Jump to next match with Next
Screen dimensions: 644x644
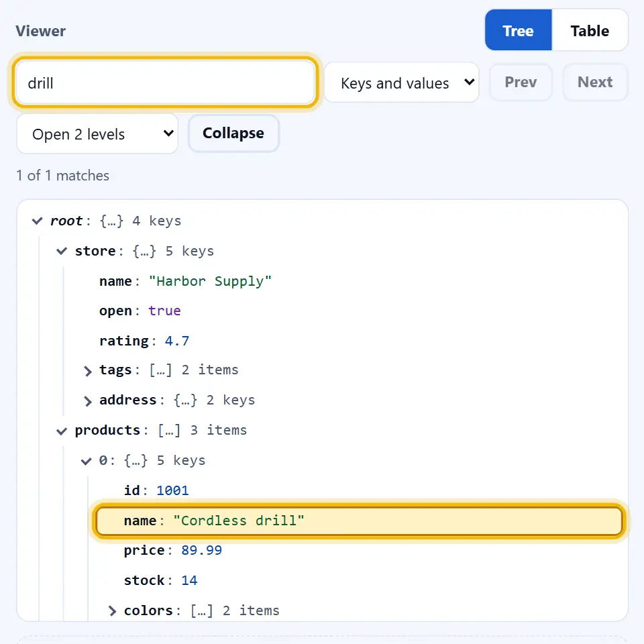pyautogui.click(x=595, y=82)
